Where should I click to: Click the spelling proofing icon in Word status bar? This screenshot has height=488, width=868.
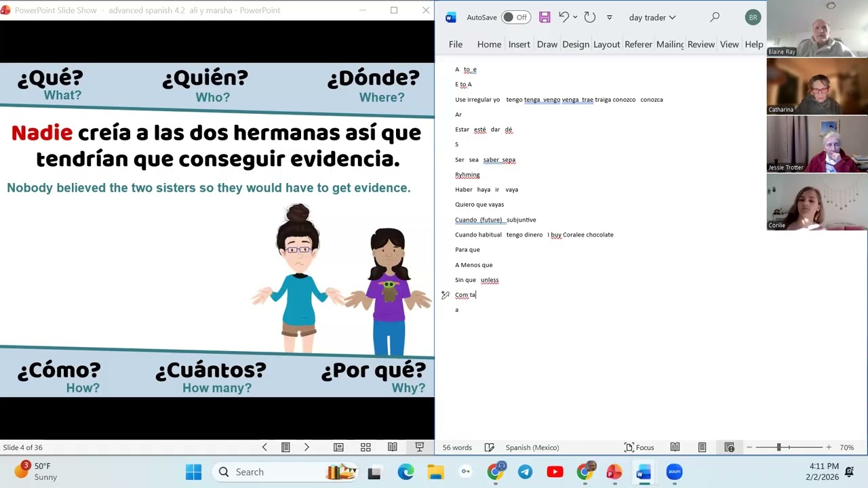click(490, 447)
